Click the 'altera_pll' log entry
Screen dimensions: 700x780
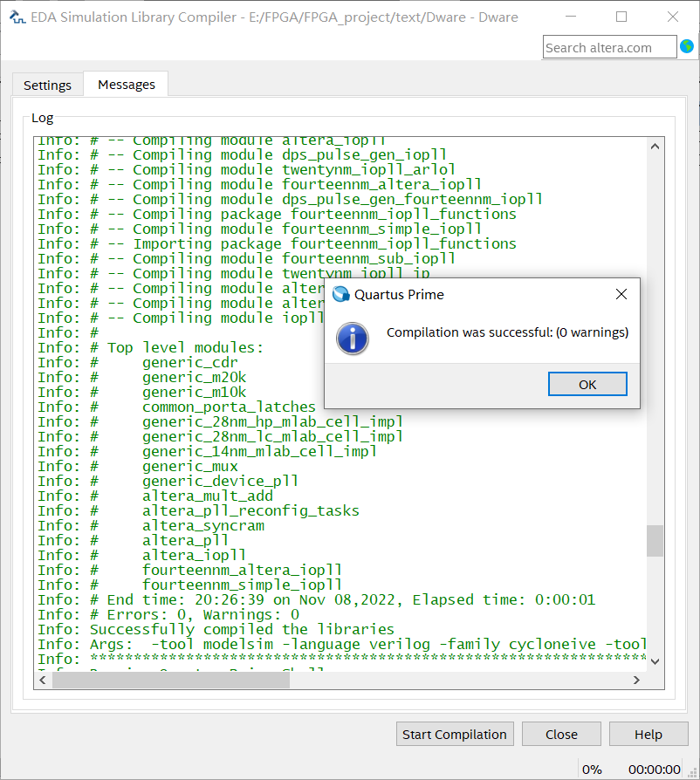tap(186, 540)
